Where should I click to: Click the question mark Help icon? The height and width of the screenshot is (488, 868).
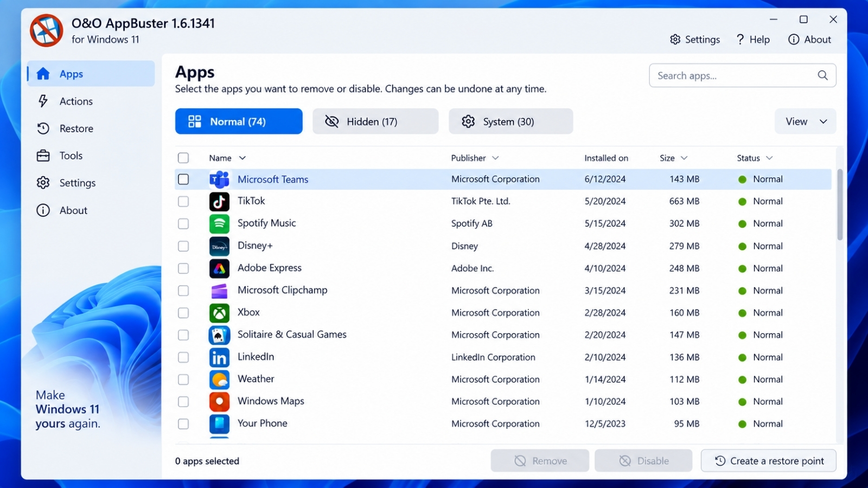tap(740, 39)
